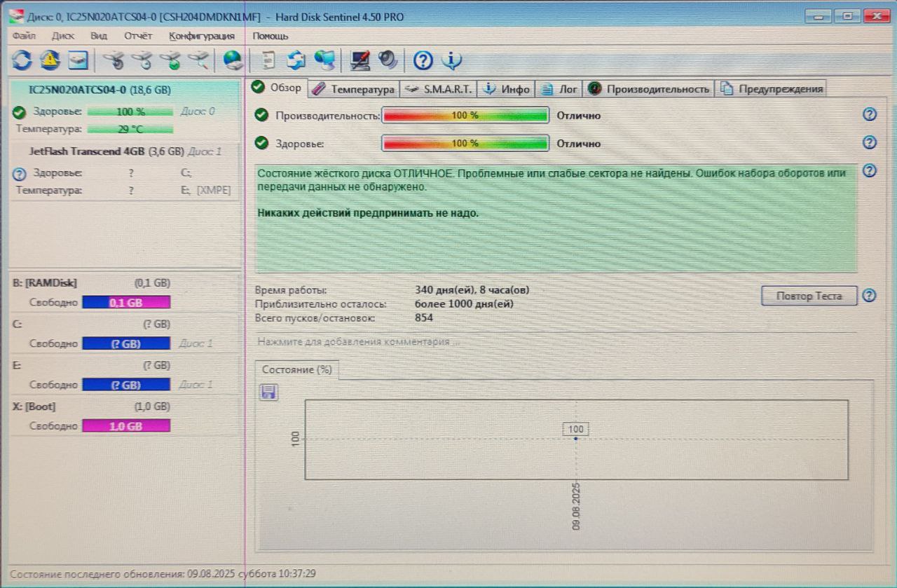
Task: Click the C: partition label
Action: click(18, 324)
